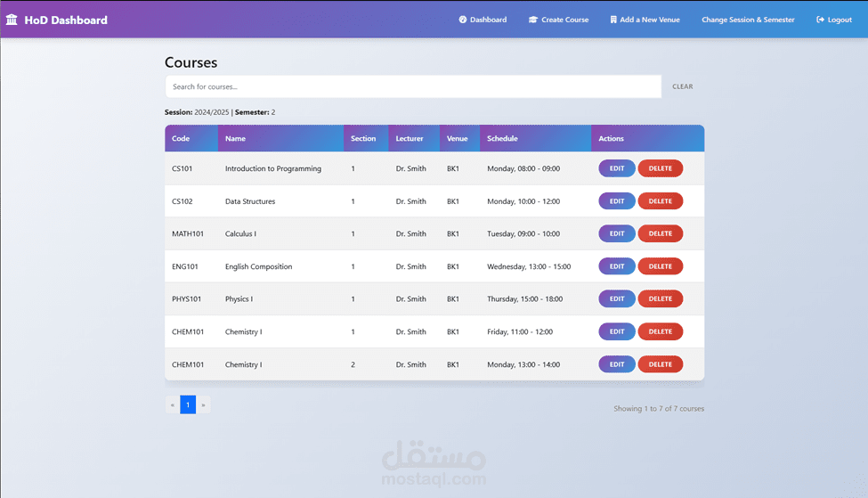The image size is (868, 498).
Task: Edit the CS101 Introduction to Programming course
Action: [617, 168]
